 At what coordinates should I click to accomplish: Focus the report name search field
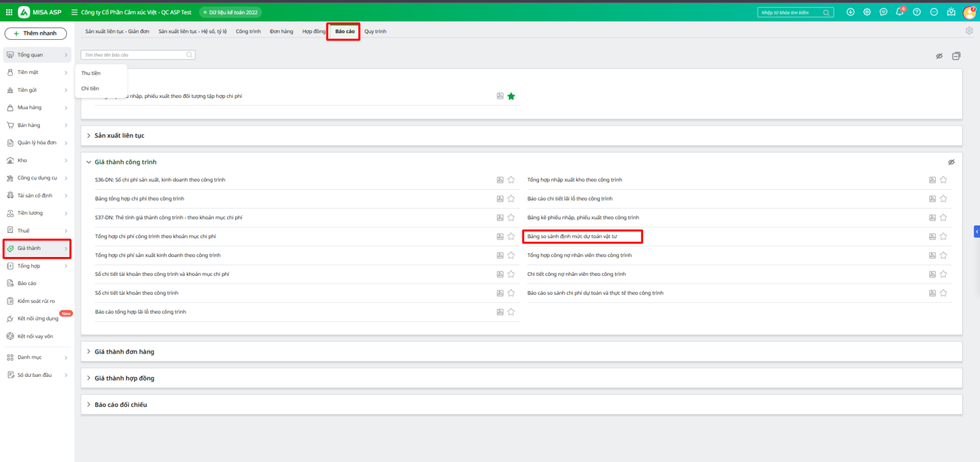135,55
